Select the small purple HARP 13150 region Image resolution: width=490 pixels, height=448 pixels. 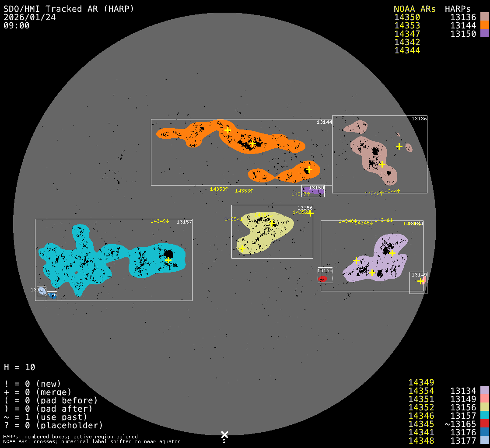tap(313, 191)
